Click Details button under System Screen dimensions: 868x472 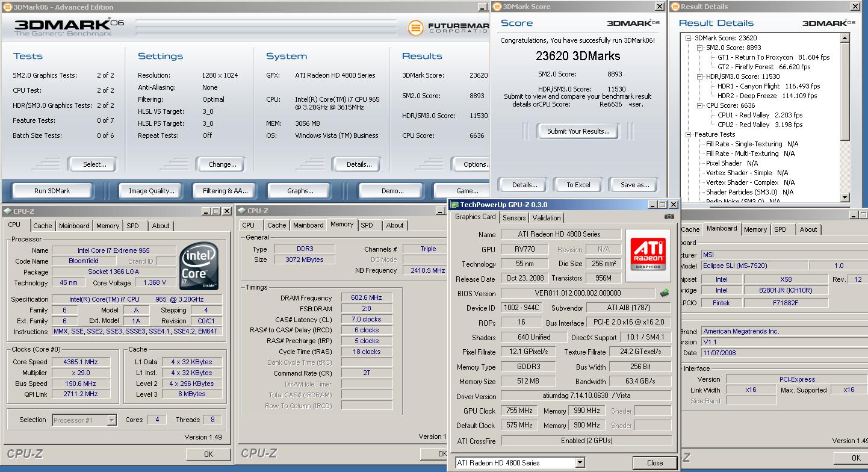click(x=358, y=164)
